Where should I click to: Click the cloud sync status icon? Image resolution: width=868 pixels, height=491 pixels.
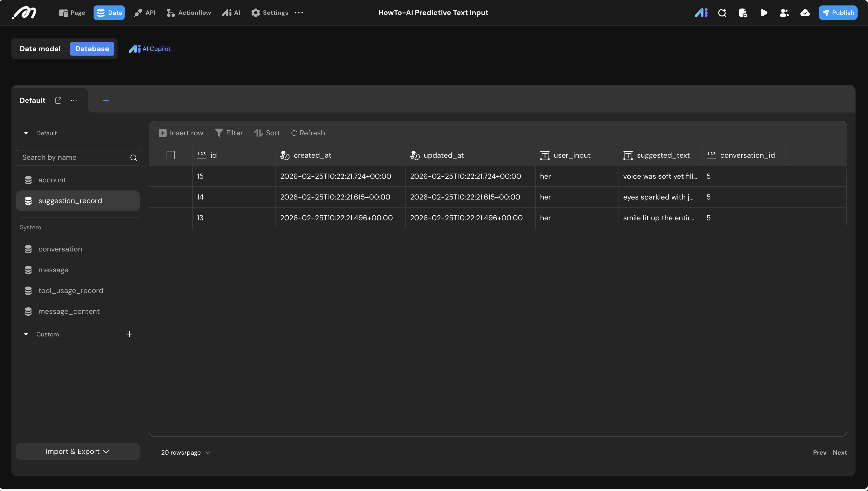(x=805, y=13)
